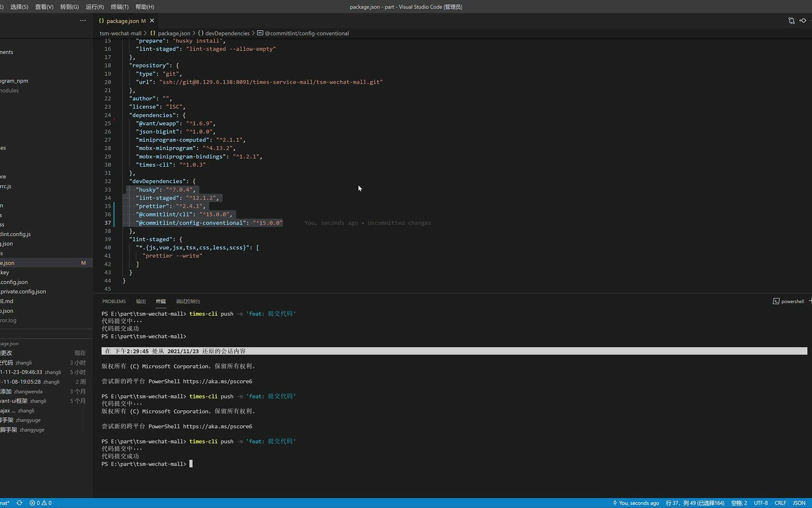812x508 pixels.
Task: Select the 终端 panel tab
Action: click(161, 301)
